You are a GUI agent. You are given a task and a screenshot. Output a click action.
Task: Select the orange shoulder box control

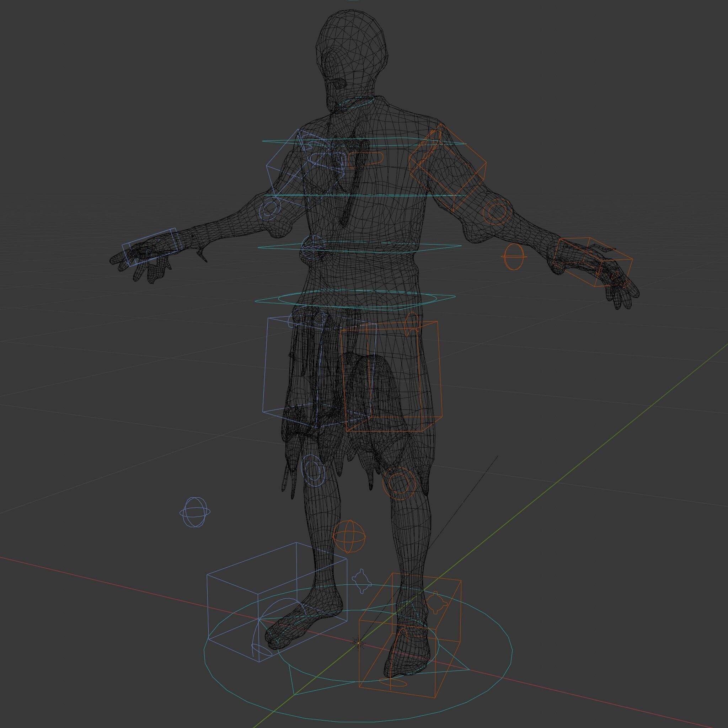point(448,167)
